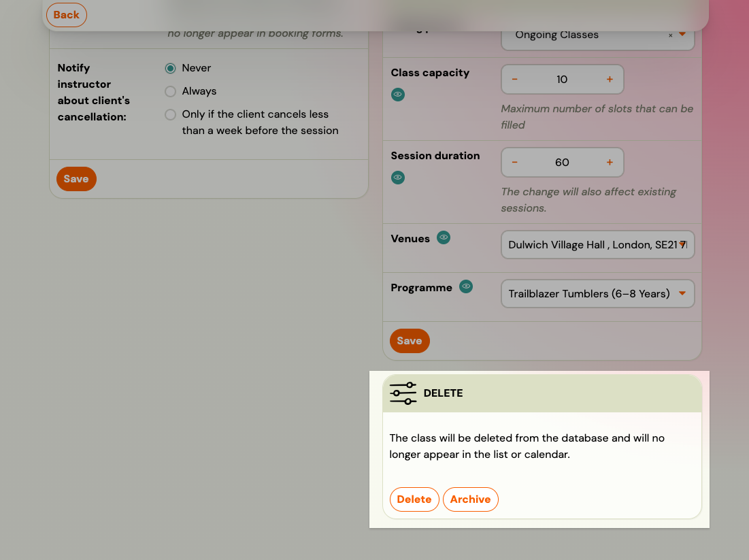
Task: Click the eye icon under Session duration
Action: click(x=398, y=178)
